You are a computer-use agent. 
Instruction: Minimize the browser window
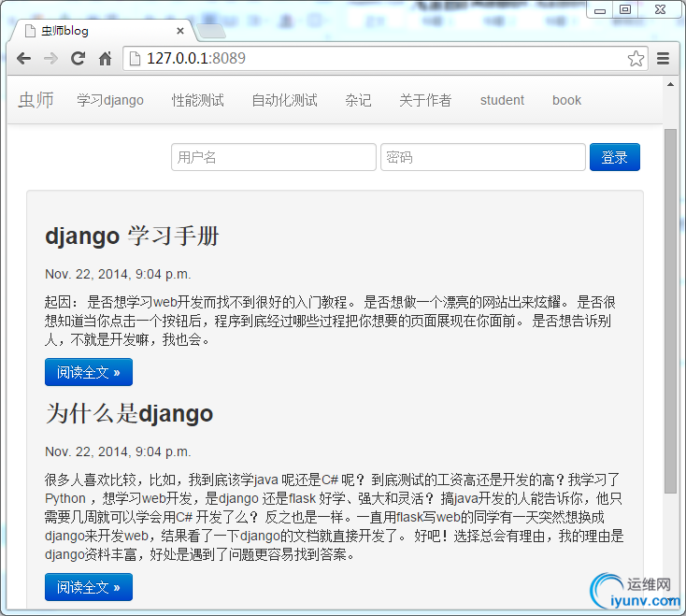point(600,9)
